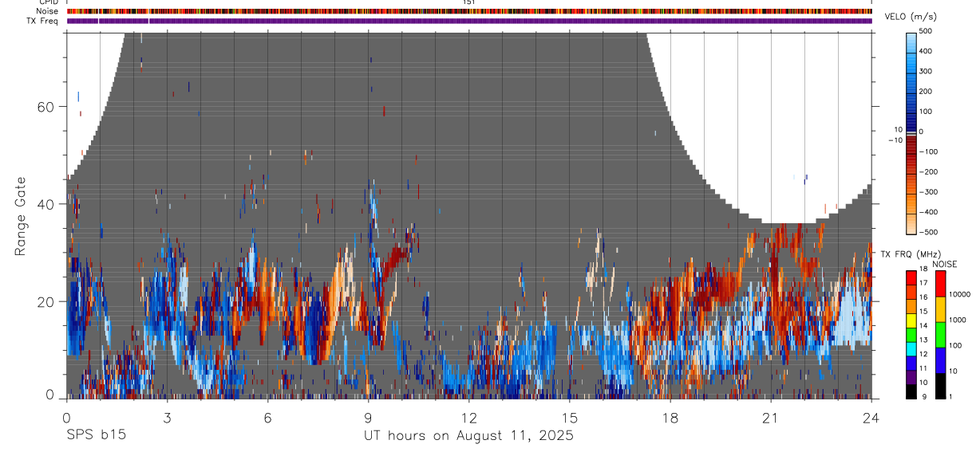Click the x-axis hour tick label 18
This screenshot has width=980, height=452.
[670, 418]
